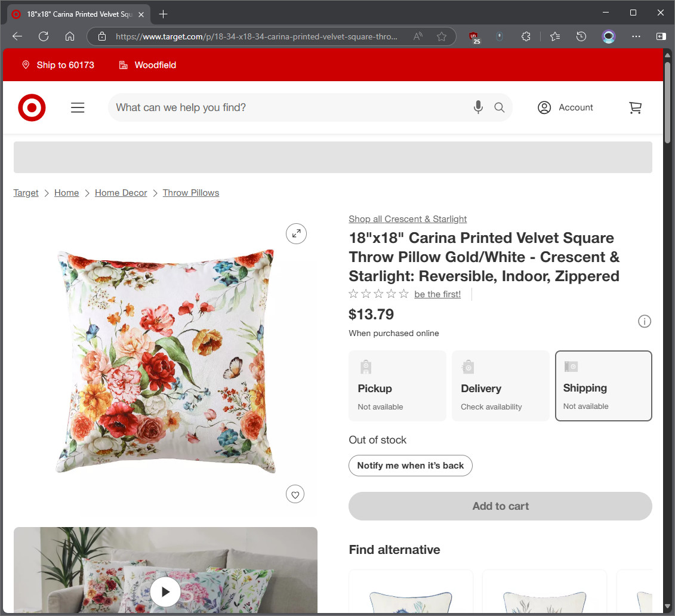The width and height of the screenshot is (675, 616).
Task: Open the Home Decor breadcrumb link
Action: point(121,193)
